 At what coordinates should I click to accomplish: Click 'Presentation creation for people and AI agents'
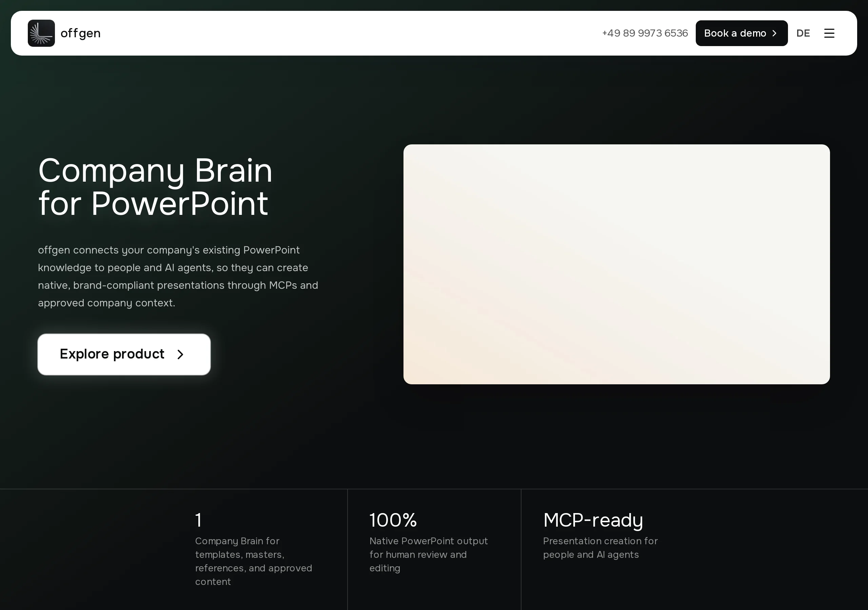(600, 548)
